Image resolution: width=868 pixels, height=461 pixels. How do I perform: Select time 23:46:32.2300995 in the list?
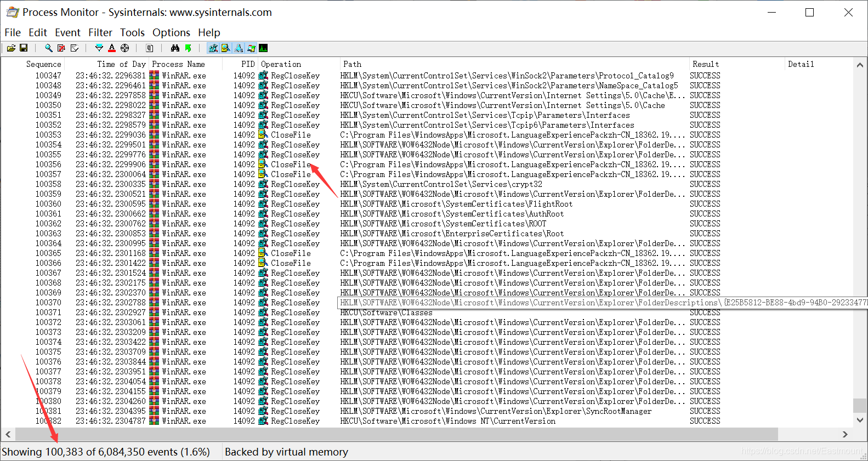[111, 243]
